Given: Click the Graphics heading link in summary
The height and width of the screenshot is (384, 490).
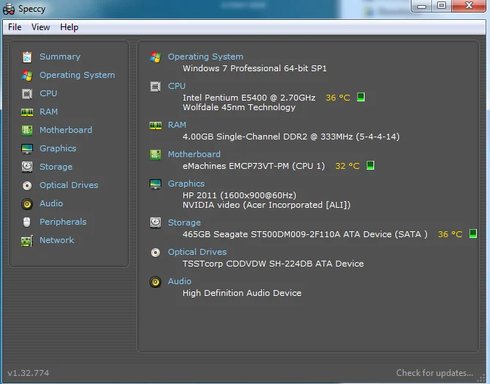Looking at the screenshot, I should (186, 184).
